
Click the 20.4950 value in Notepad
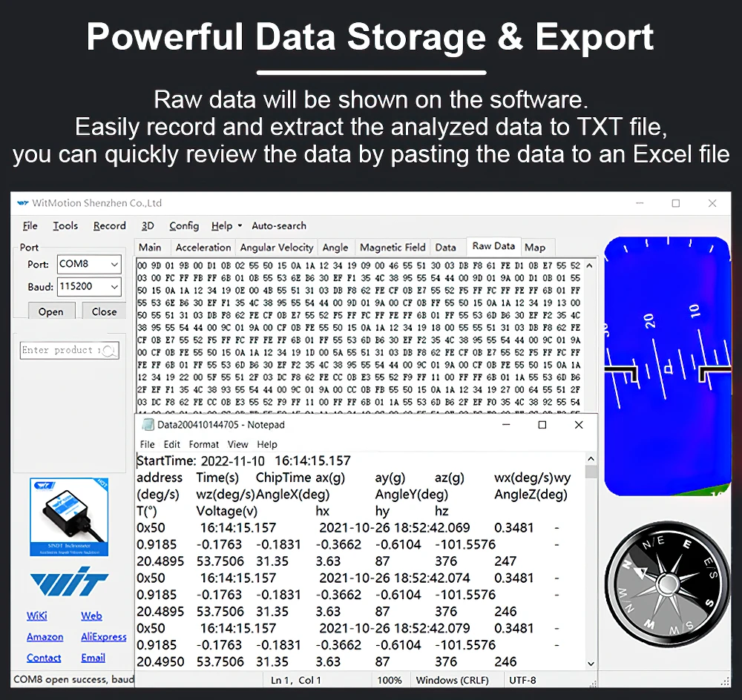[x=160, y=661]
